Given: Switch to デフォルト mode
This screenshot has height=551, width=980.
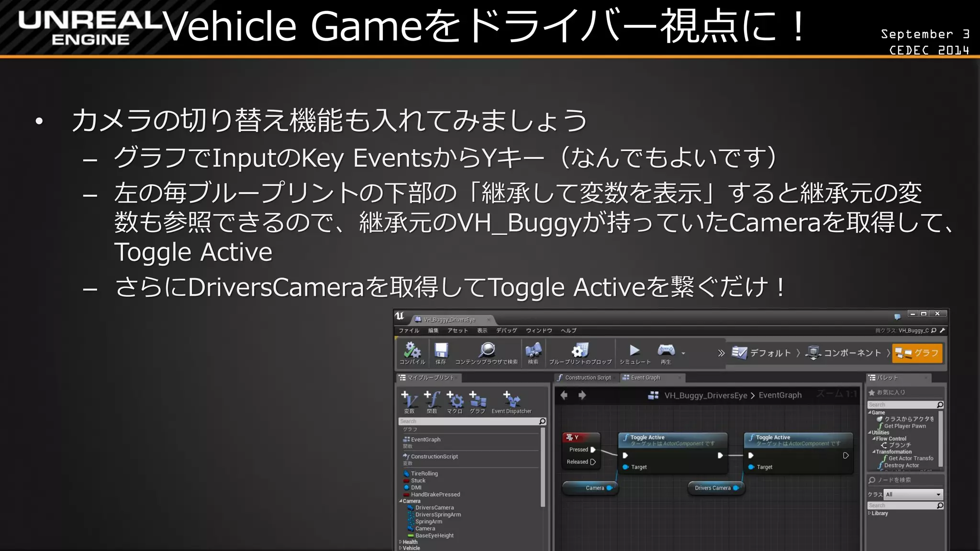Looking at the screenshot, I should click(x=761, y=353).
